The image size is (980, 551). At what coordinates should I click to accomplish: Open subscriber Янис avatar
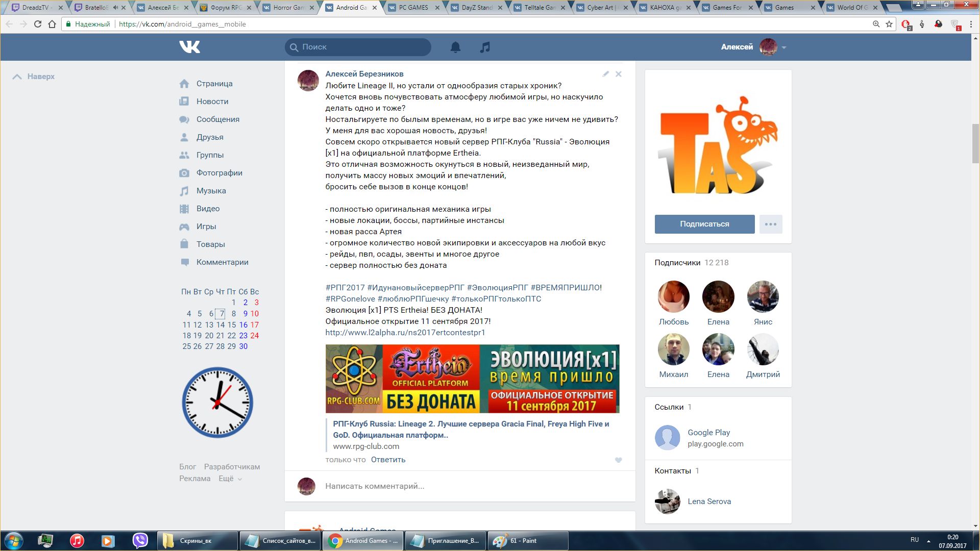(763, 296)
